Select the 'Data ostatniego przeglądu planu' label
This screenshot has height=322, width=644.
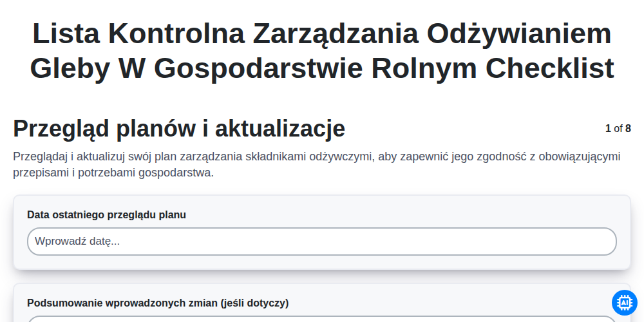click(x=106, y=215)
